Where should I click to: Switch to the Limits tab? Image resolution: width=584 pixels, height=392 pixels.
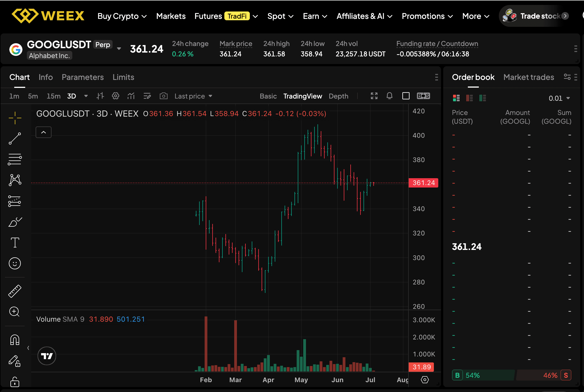click(123, 77)
